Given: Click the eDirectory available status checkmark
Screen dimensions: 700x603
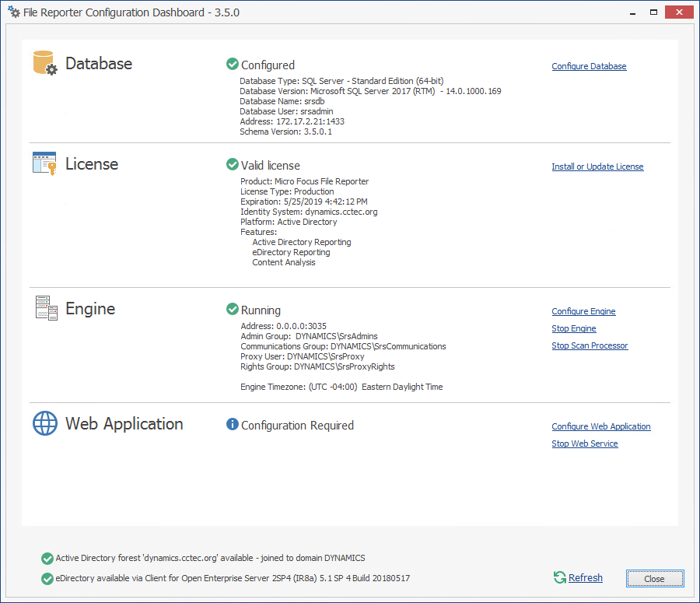Looking at the screenshot, I should click(x=47, y=578).
